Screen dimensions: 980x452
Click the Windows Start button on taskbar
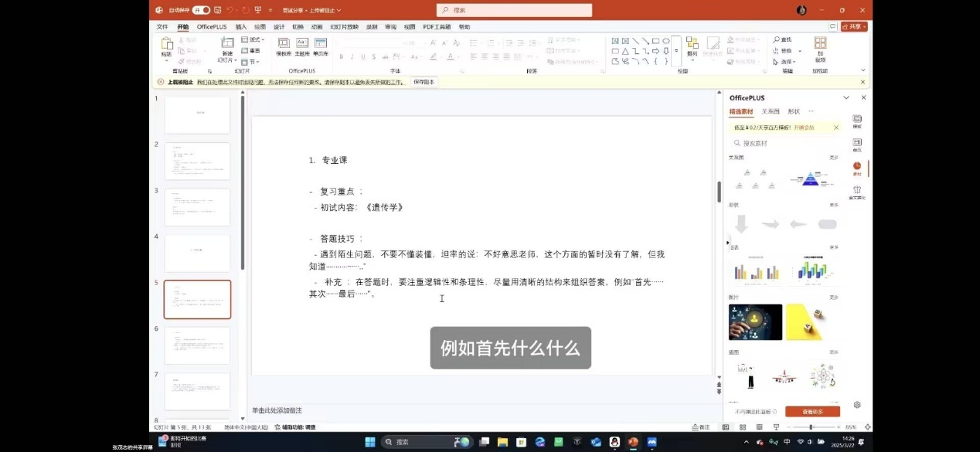[x=370, y=442]
